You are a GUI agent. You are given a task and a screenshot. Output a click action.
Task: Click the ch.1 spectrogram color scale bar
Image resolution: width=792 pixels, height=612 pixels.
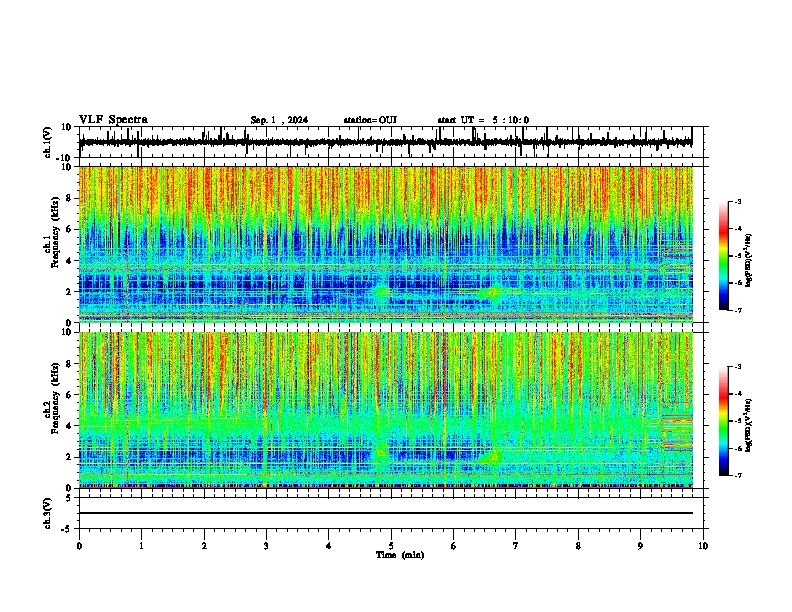[x=724, y=256]
